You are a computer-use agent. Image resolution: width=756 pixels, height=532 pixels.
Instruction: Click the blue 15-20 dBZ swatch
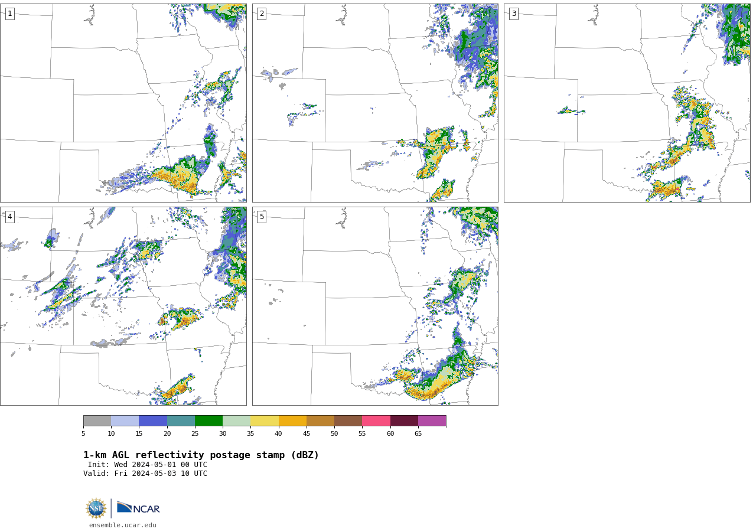pyautogui.click(x=153, y=420)
